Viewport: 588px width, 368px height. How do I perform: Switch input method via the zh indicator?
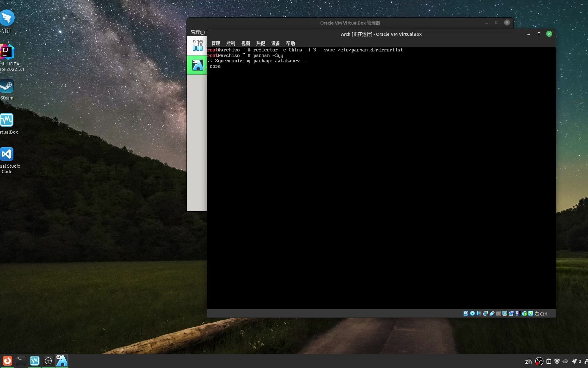(x=528, y=361)
